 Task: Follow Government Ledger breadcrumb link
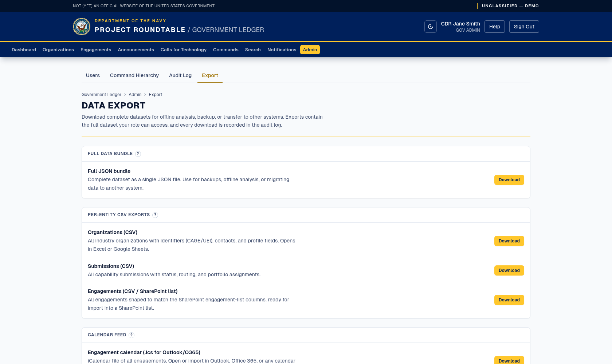[101, 95]
